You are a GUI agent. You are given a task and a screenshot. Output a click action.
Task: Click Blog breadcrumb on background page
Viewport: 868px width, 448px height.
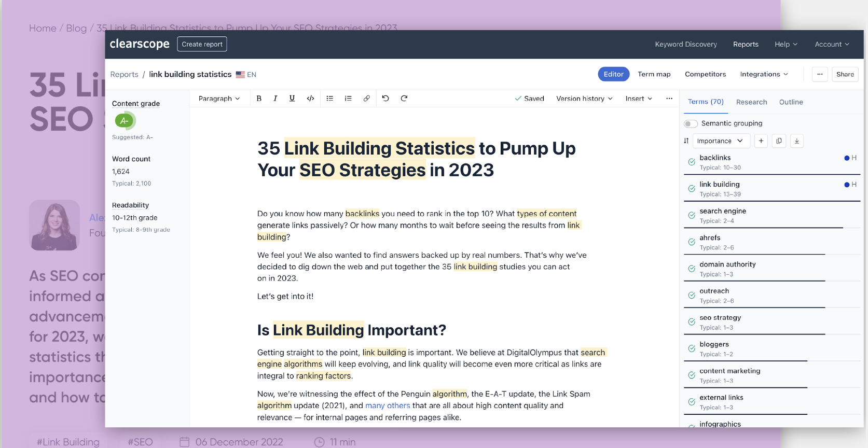(x=76, y=28)
